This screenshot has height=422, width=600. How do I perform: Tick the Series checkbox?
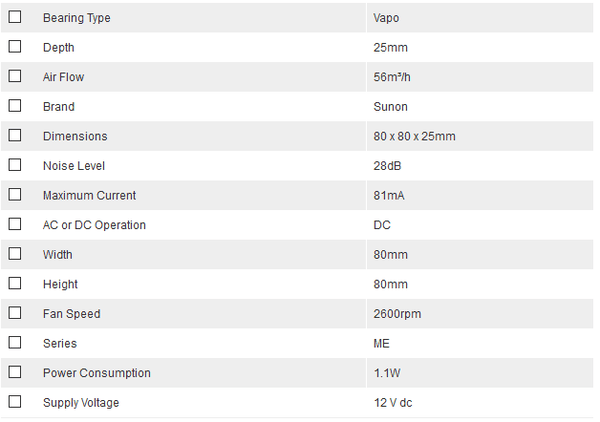click(15, 342)
